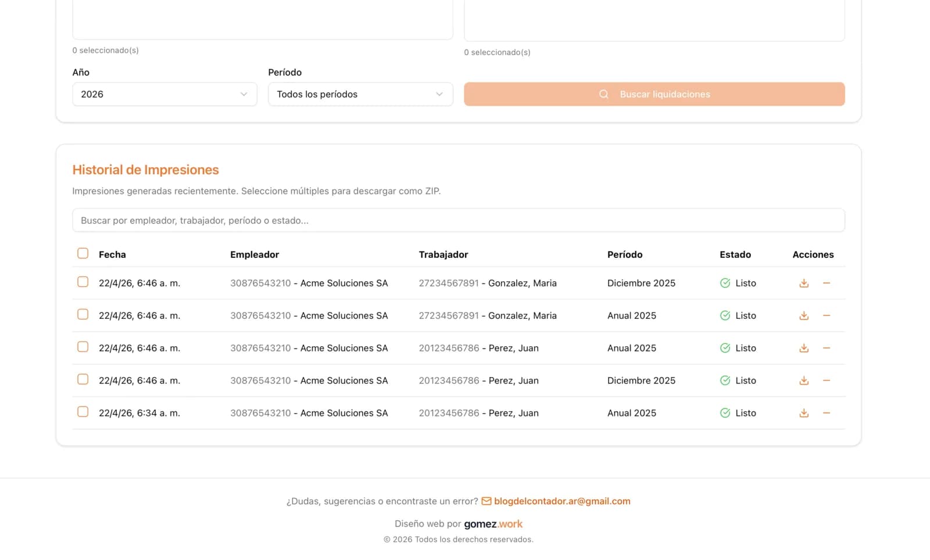Remove the Gonzalez, Maria Diciembre 2025 row
The image size is (930, 560).
[x=827, y=283]
